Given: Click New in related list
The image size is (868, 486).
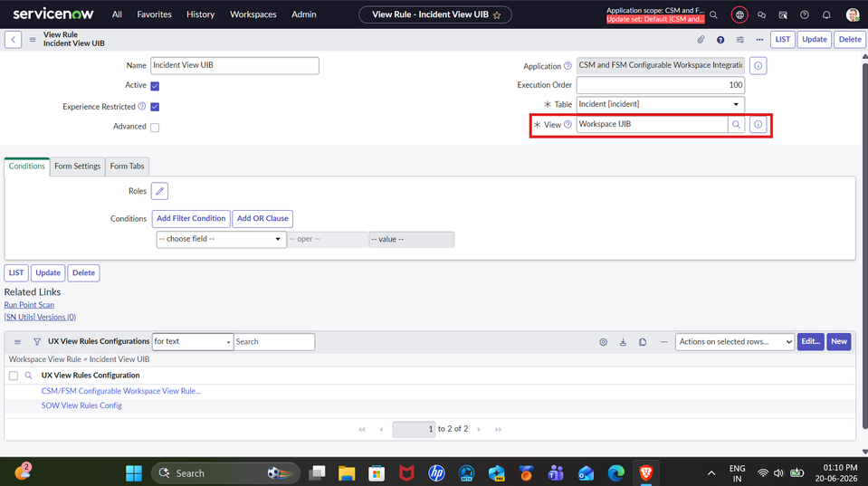Looking at the screenshot, I should (x=839, y=341).
